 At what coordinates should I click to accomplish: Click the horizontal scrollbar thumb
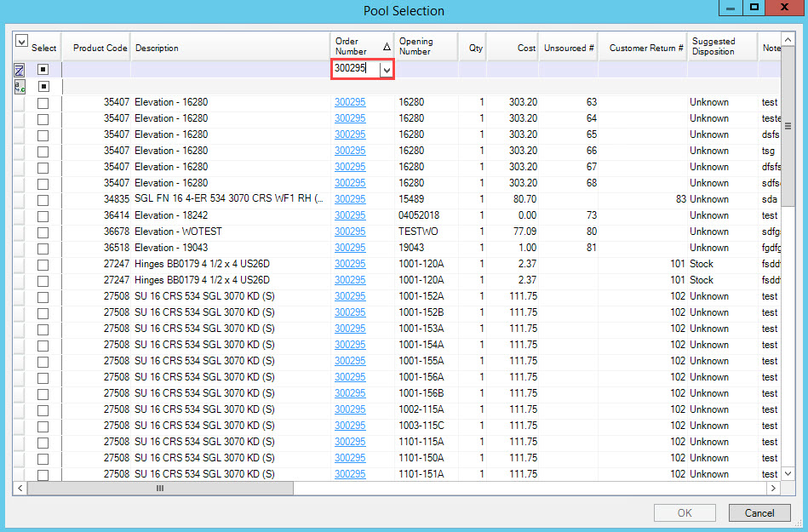[160, 488]
